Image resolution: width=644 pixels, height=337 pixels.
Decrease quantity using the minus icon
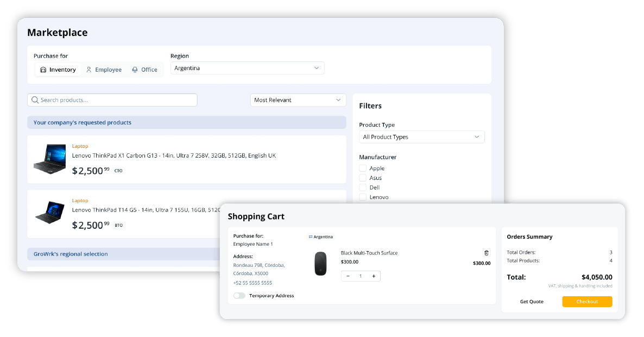(x=348, y=276)
